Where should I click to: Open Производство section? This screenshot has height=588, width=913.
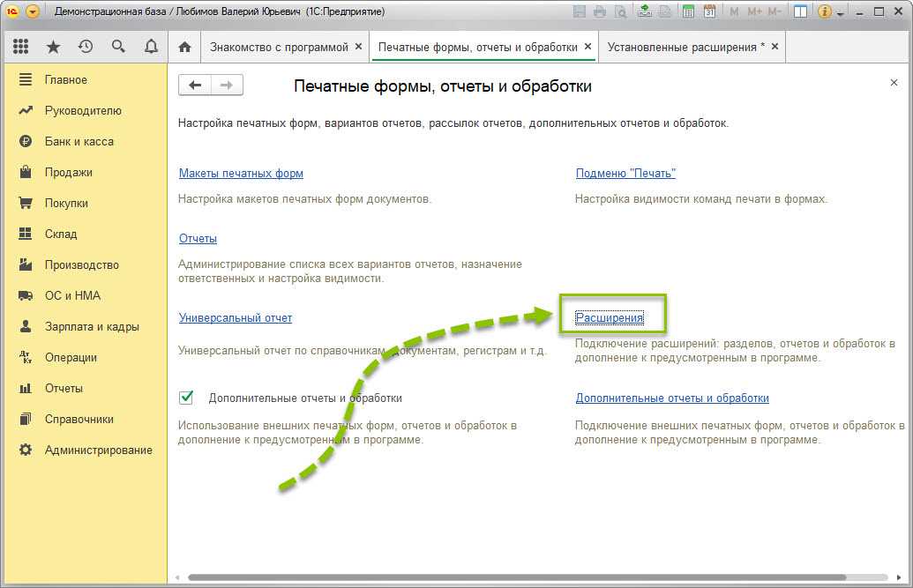tap(81, 264)
